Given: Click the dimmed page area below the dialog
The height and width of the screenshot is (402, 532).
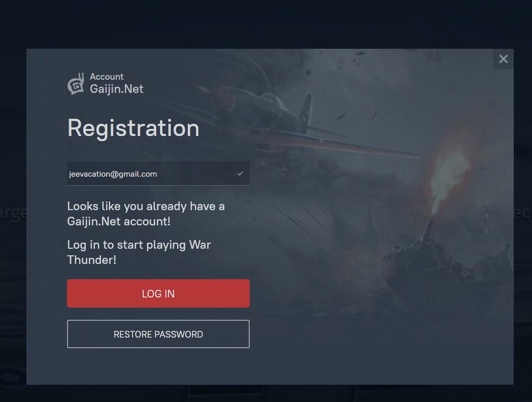Looking at the screenshot, I should pyautogui.click(x=266, y=393).
